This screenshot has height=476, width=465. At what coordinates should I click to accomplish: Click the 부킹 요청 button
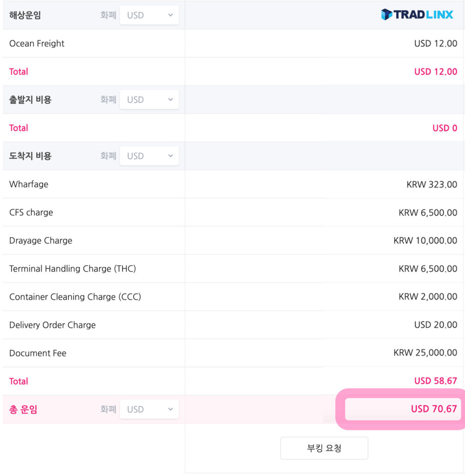324,448
